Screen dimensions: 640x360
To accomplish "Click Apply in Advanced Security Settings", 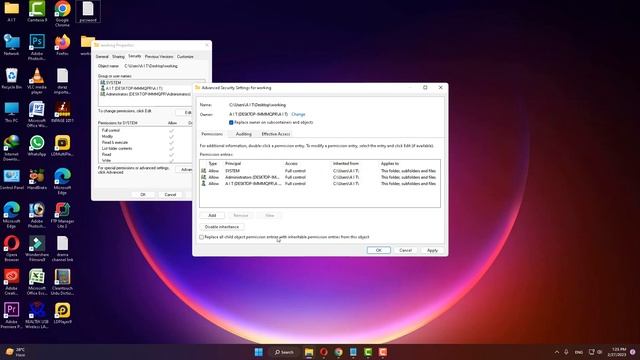I will pos(432,250).
